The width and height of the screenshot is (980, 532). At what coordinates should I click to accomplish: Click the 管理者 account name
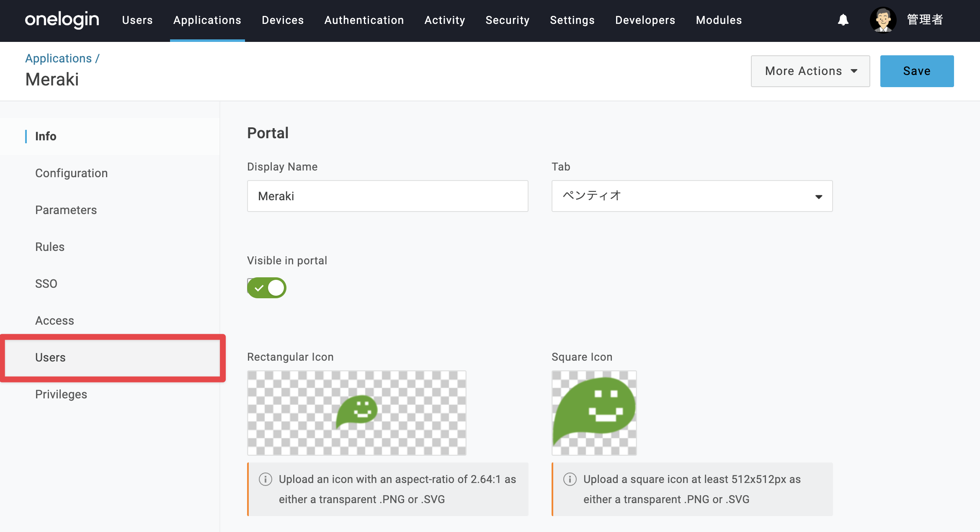click(925, 20)
